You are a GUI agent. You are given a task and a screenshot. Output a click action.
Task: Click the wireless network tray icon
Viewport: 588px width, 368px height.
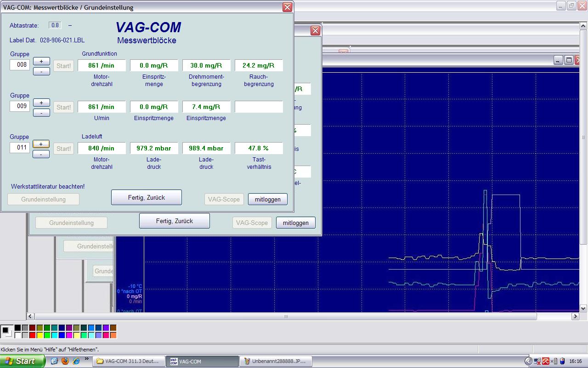pyautogui.click(x=537, y=361)
